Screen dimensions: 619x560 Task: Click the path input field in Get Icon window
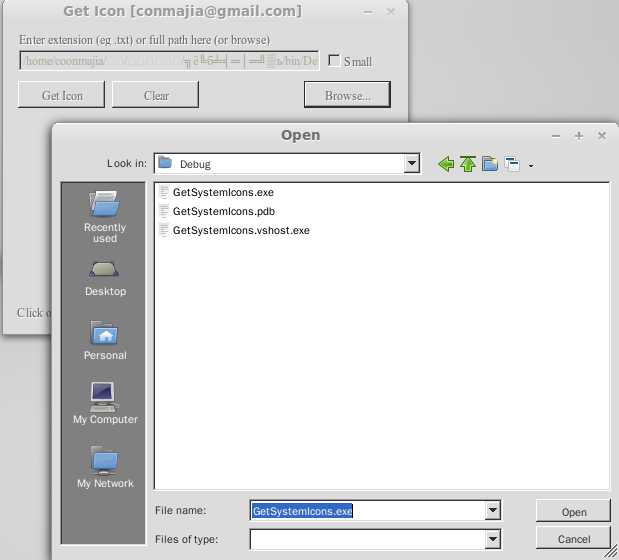pyautogui.click(x=169, y=60)
